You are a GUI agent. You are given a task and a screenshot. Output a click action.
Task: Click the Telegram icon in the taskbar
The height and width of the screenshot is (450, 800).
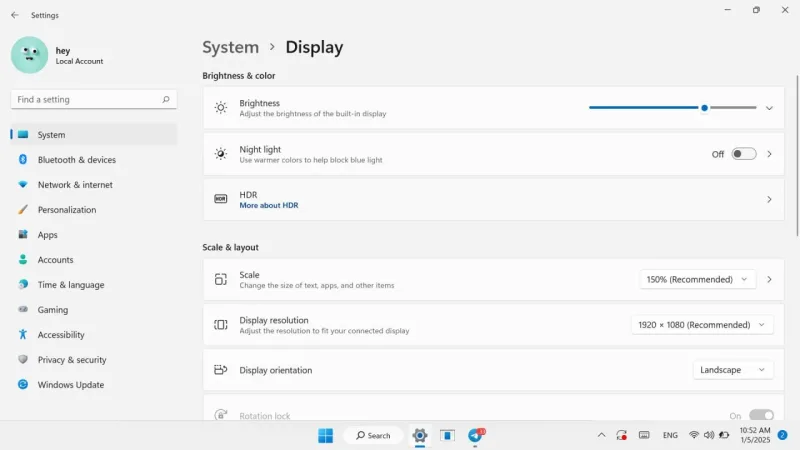coord(476,435)
